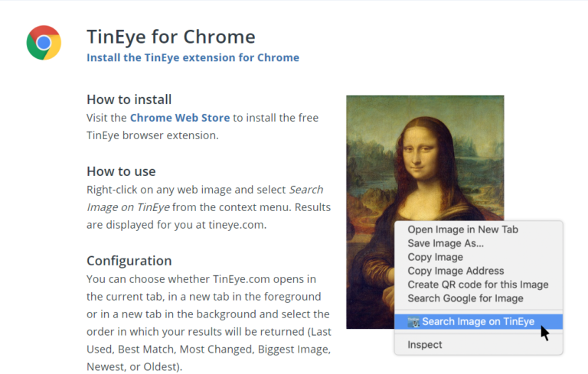This screenshot has height=374, width=588.
Task: Choose 'Open Image in New Tab'
Action: coord(463,229)
